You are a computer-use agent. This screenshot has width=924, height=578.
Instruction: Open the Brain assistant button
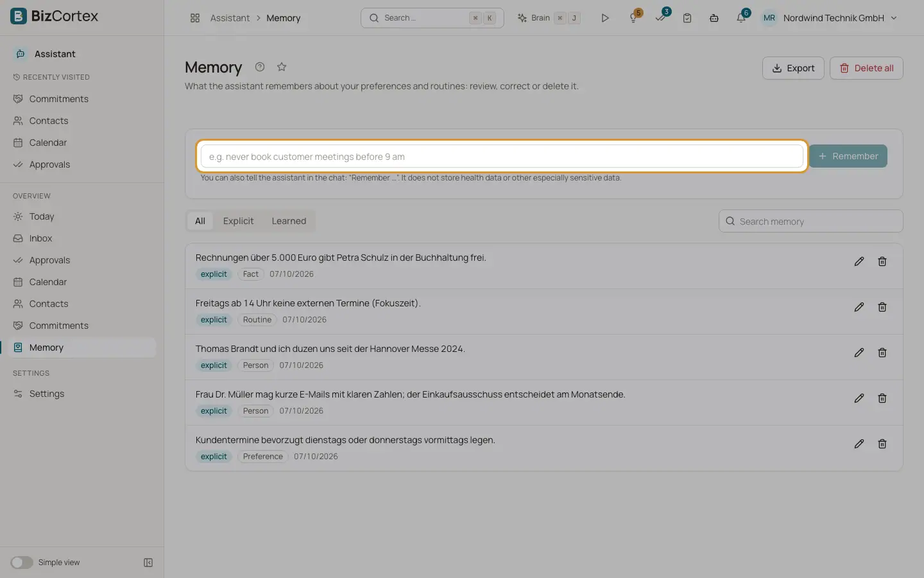point(549,18)
